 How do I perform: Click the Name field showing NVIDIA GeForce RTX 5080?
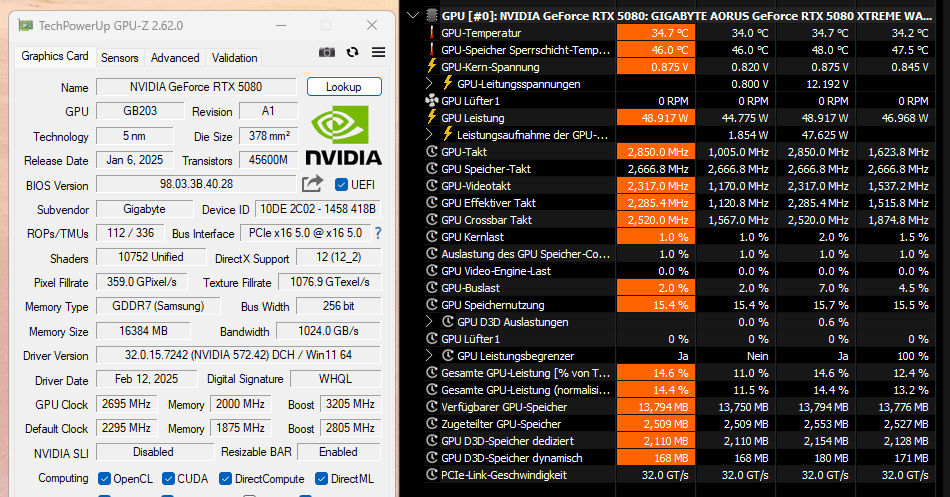[196, 87]
